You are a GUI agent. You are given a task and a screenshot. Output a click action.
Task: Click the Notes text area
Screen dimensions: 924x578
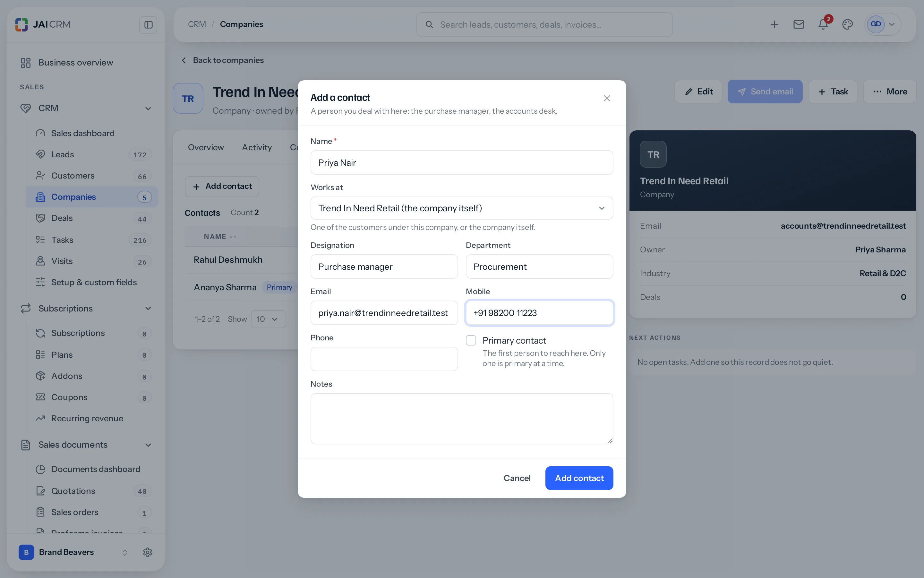pos(462,419)
